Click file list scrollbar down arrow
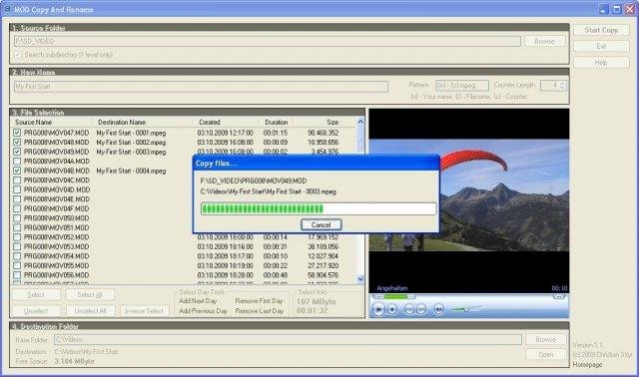Image resolution: width=639 pixels, height=377 pixels. 360,279
